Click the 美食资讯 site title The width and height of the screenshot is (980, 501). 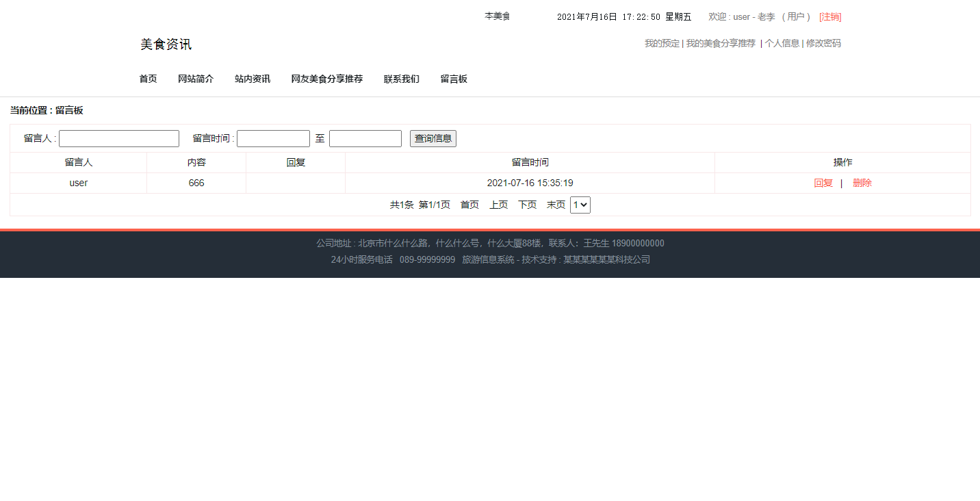point(165,44)
